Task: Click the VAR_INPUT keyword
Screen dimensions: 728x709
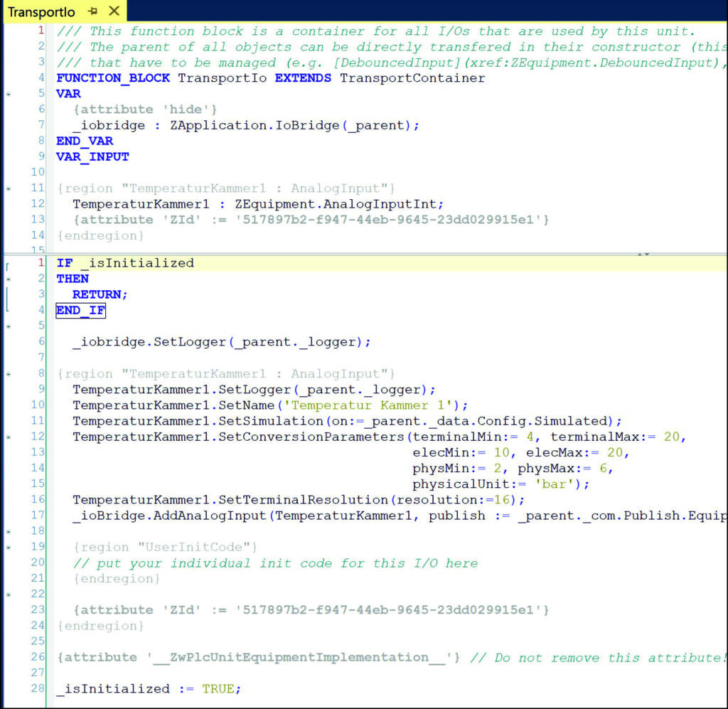Action: 92,156
